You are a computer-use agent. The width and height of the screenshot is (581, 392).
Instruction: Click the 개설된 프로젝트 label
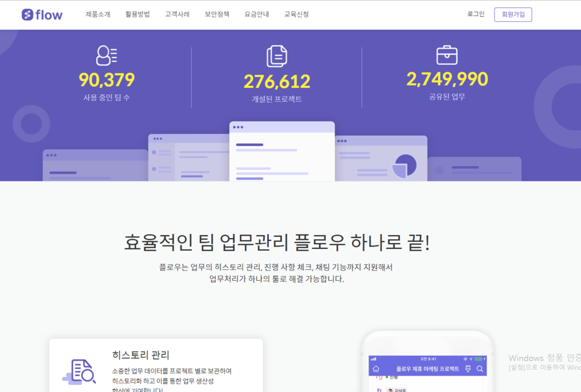click(x=277, y=99)
